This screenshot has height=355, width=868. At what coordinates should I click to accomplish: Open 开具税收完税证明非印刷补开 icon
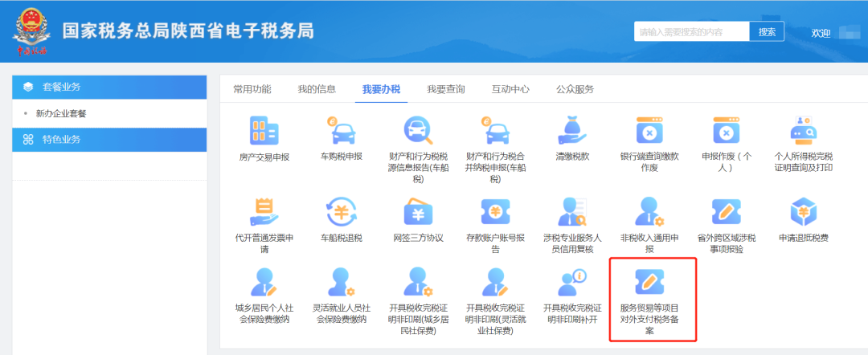pyautogui.click(x=572, y=282)
